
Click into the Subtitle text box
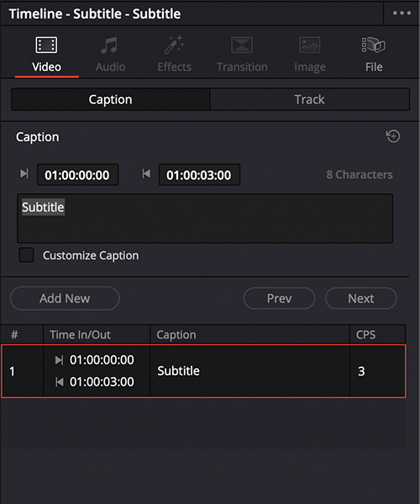pyautogui.click(x=205, y=218)
